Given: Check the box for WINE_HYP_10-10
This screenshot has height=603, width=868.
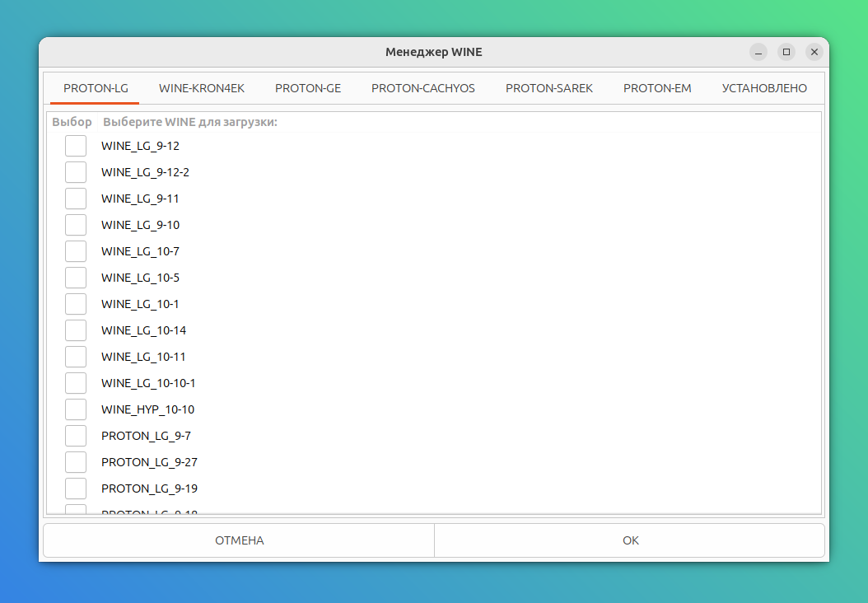Looking at the screenshot, I should pyautogui.click(x=76, y=409).
